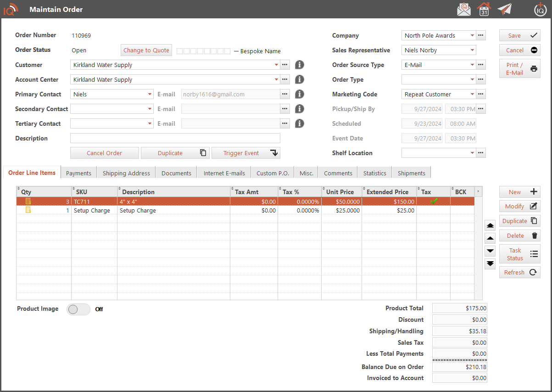Click the paper plane send icon
Image resolution: width=552 pixels, height=392 pixels.
click(504, 9)
